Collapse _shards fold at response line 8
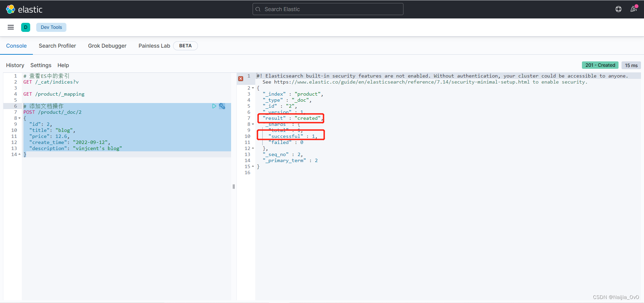The image size is (644, 303). coord(253,124)
